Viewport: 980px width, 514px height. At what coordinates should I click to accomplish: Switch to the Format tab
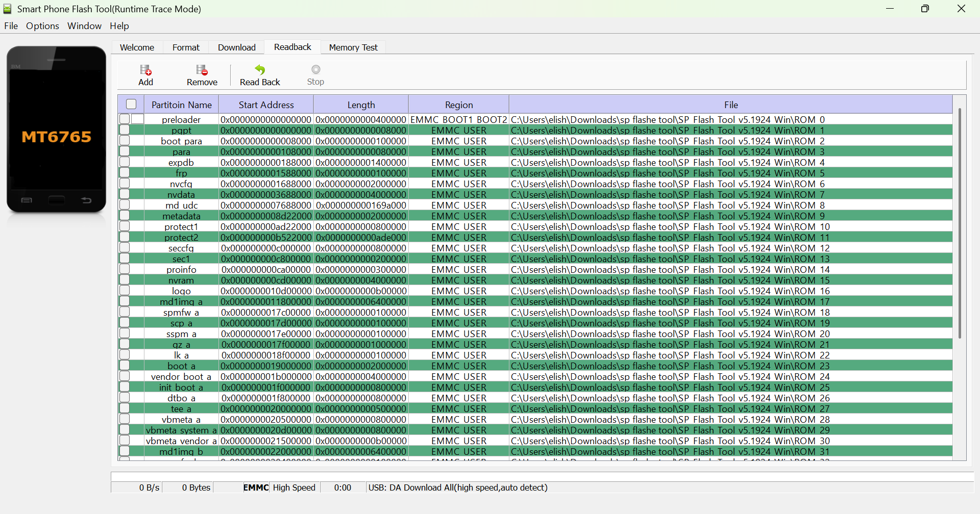click(186, 47)
